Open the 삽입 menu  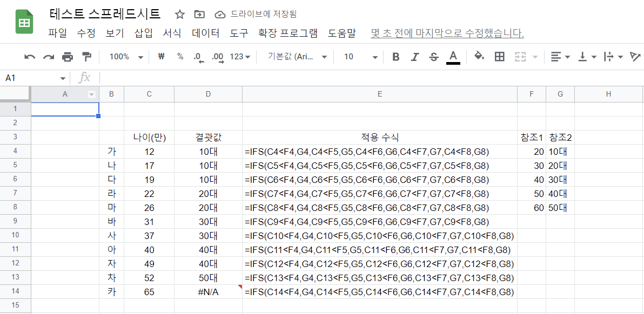pos(143,33)
